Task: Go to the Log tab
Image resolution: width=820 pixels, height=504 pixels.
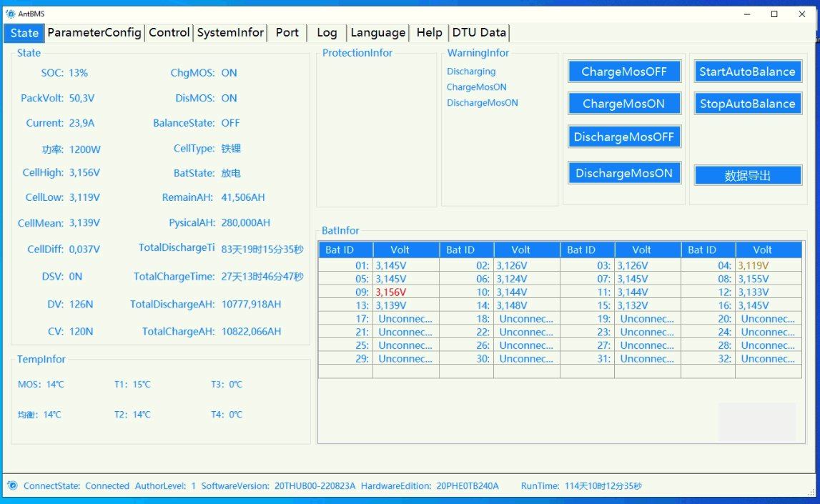Action: [x=327, y=33]
